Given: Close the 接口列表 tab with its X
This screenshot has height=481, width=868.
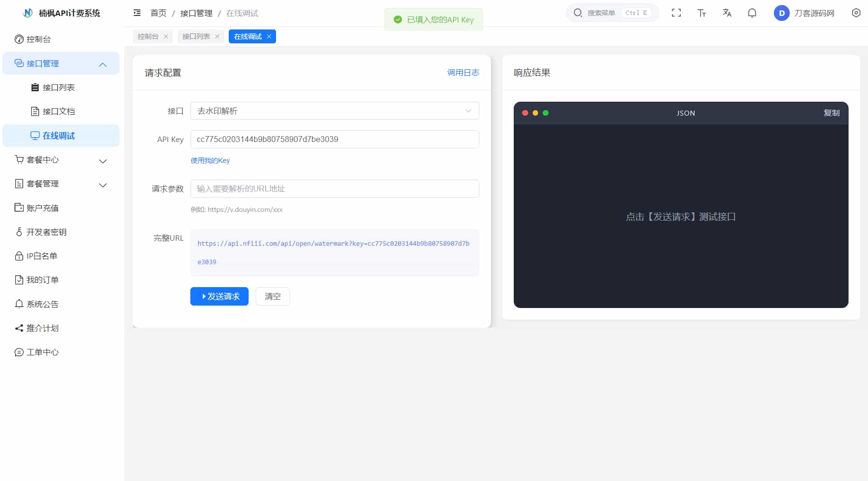Looking at the screenshot, I should tap(217, 36).
